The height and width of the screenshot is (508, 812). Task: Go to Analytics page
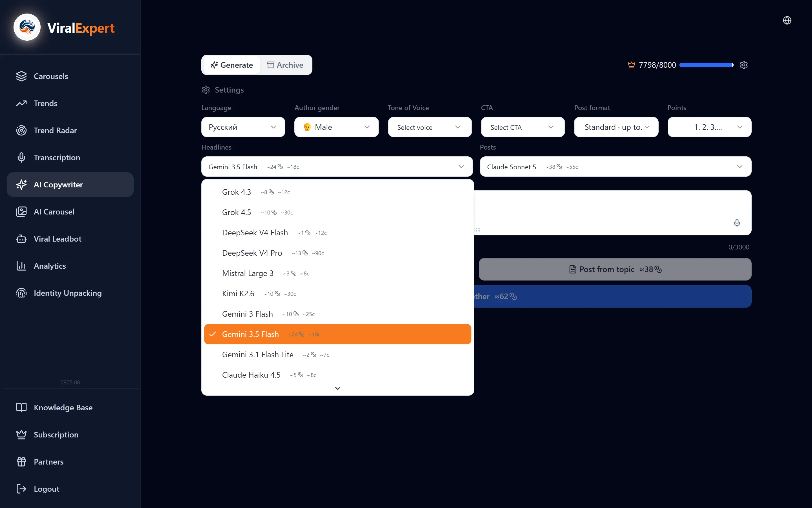click(70, 266)
